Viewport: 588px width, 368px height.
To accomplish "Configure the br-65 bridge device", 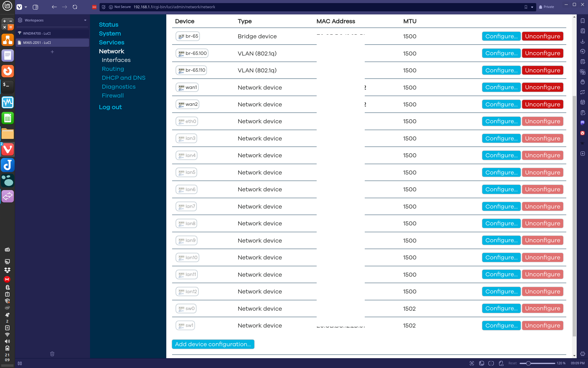I will (x=501, y=36).
